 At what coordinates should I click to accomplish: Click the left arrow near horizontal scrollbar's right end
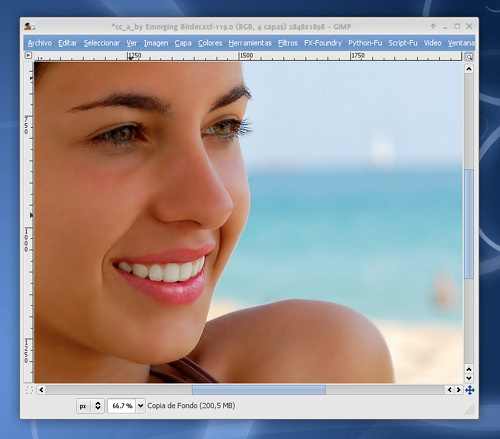[x=450, y=390]
